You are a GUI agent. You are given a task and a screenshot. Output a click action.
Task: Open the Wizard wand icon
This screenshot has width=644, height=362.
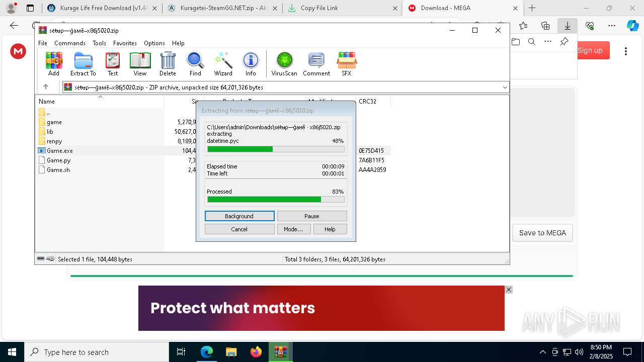223,64
